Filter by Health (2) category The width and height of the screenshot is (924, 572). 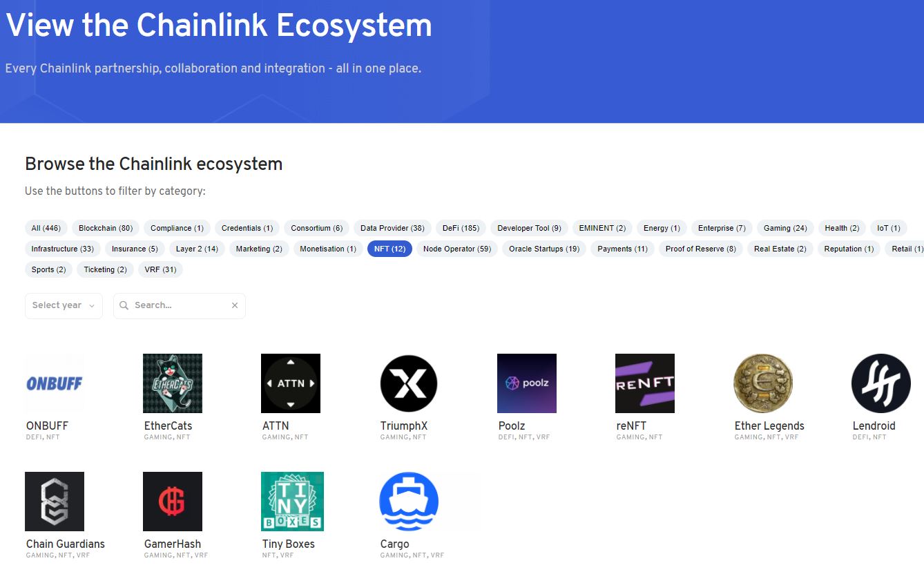click(x=842, y=228)
